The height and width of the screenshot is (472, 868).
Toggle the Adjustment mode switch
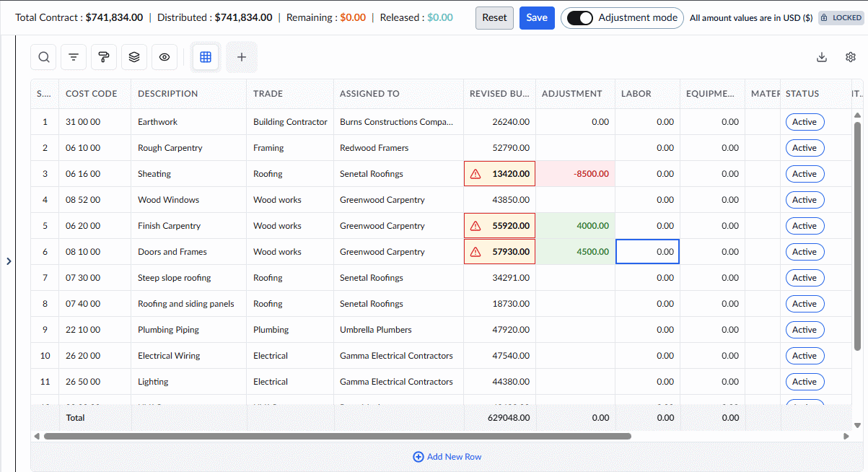click(x=580, y=18)
